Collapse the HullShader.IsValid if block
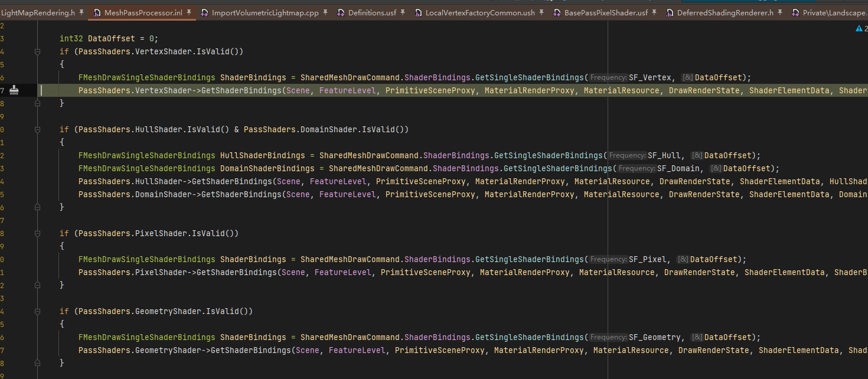The image size is (868, 379). click(37, 129)
